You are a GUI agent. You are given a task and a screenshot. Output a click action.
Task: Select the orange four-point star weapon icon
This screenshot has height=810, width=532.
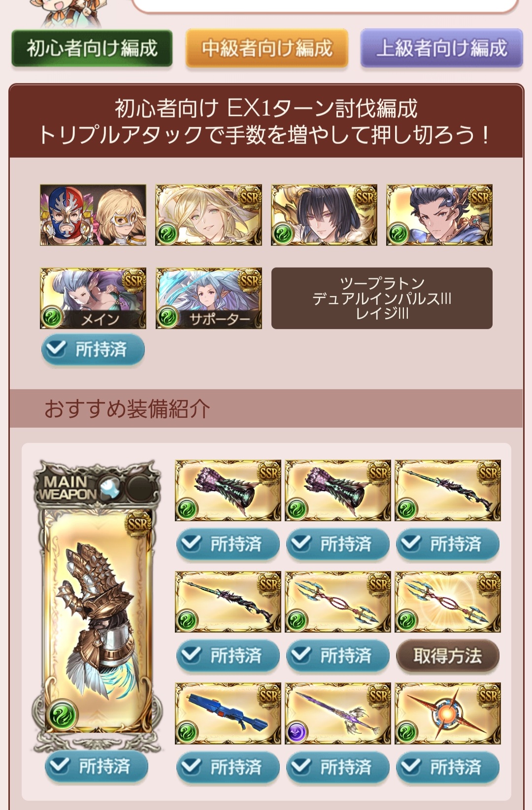[448, 713]
